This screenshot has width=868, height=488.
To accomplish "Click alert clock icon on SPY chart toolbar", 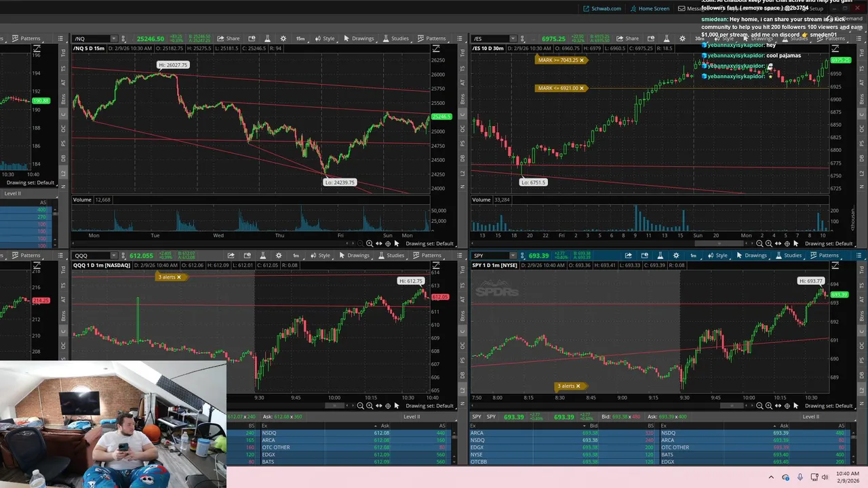I will coord(644,256).
